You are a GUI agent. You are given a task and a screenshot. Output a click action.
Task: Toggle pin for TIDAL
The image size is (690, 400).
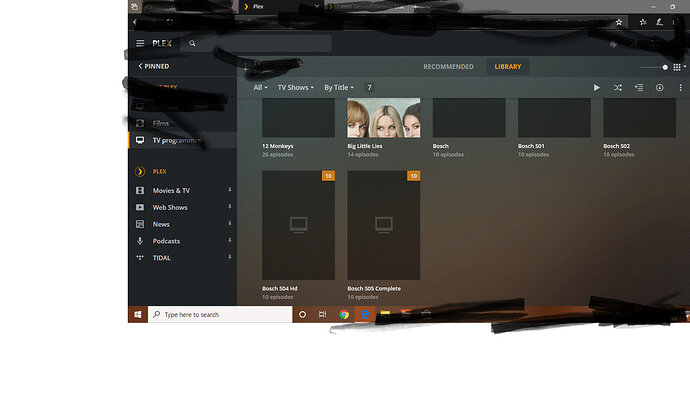[230, 257]
